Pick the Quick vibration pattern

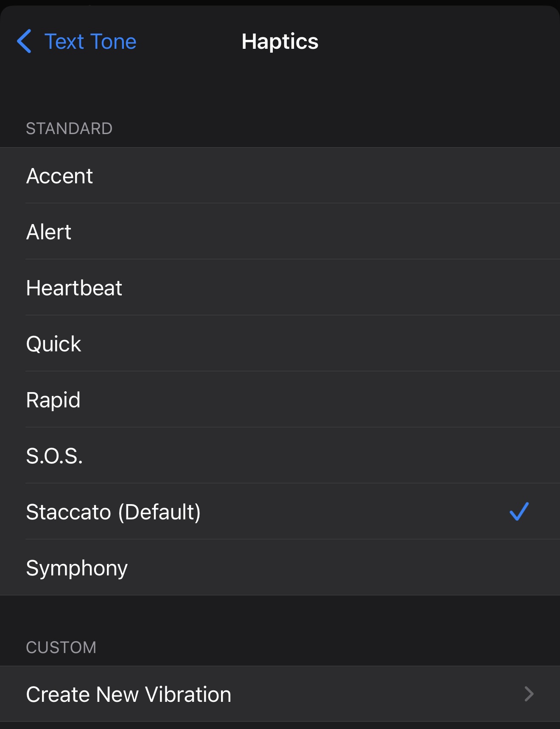[x=53, y=344]
